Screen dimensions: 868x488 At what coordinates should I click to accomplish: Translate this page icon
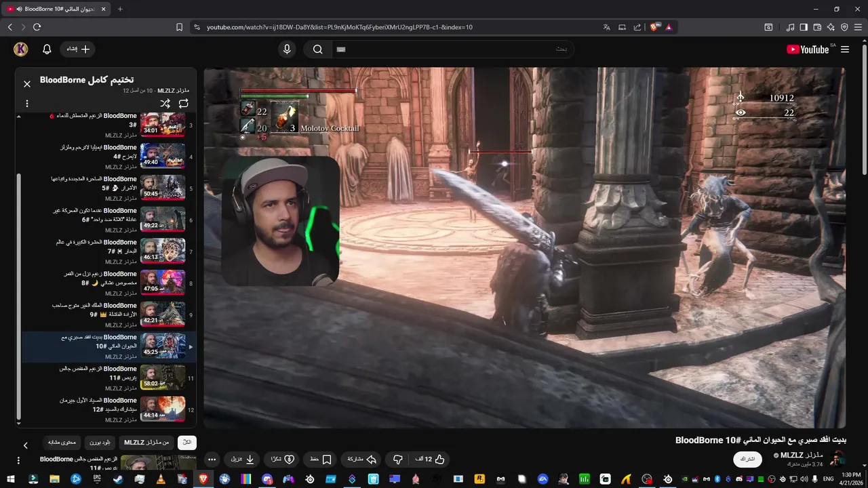tap(607, 27)
